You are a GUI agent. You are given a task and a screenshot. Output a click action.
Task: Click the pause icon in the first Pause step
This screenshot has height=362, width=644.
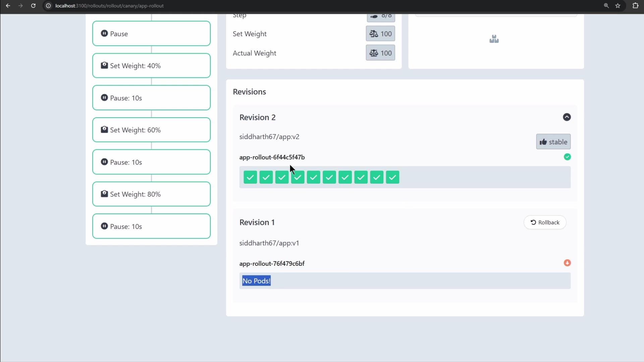[x=104, y=34]
